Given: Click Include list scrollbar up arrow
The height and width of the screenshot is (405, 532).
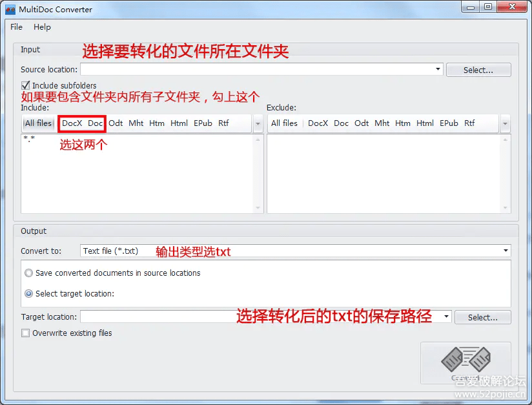Looking at the screenshot, I should pos(258,139).
